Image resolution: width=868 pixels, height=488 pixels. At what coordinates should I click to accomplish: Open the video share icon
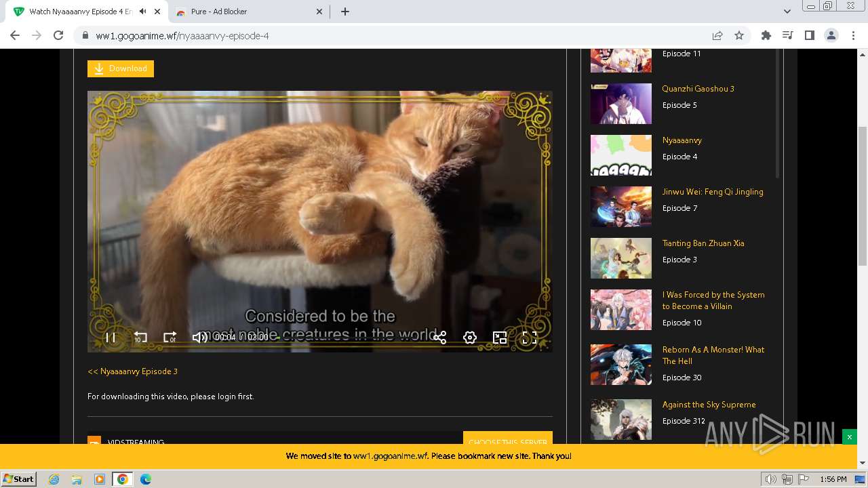[439, 338]
